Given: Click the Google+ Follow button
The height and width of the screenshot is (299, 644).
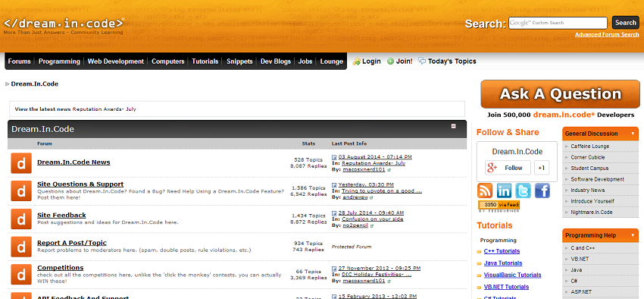Looking at the screenshot, I should [508, 168].
